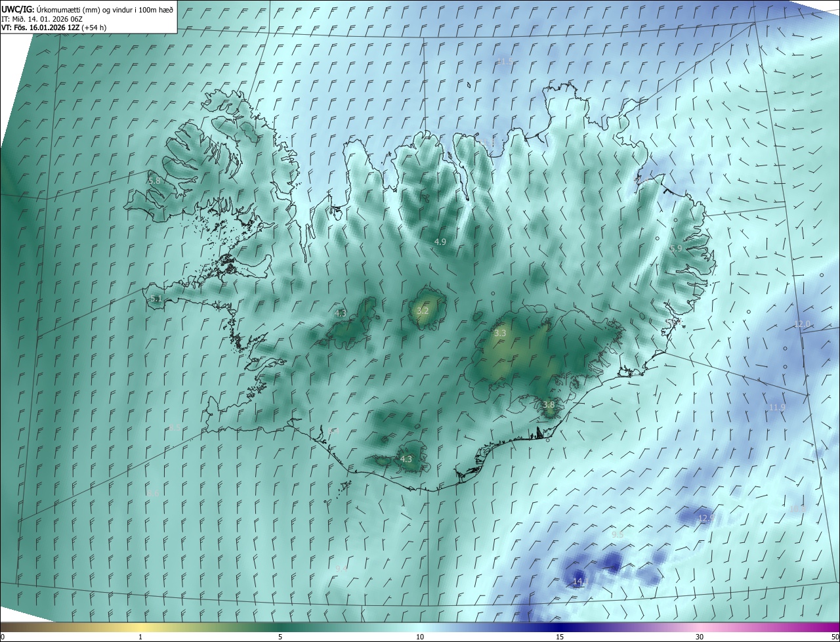The image size is (840, 642).
Task: Click the colorbar tick label 50
Action: (x=835, y=637)
